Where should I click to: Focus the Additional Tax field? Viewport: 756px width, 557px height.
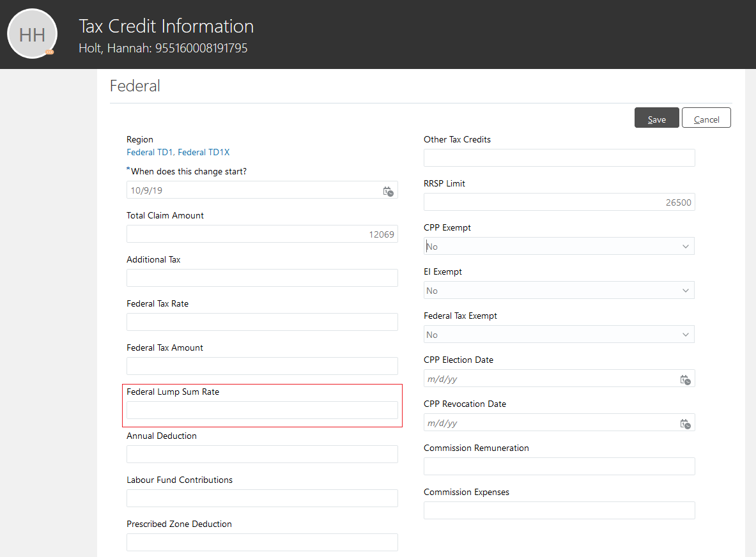[x=262, y=278]
